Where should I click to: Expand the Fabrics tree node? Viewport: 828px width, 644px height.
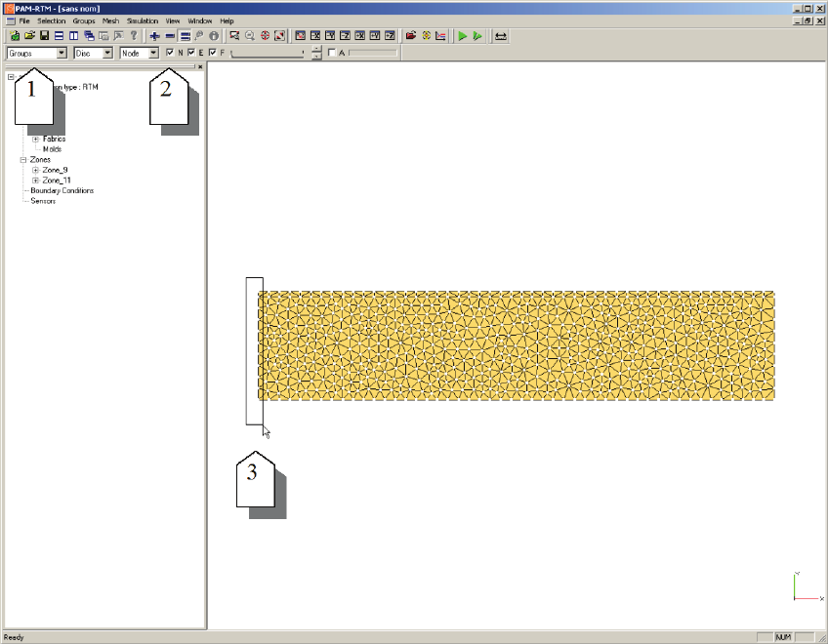click(35, 140)
